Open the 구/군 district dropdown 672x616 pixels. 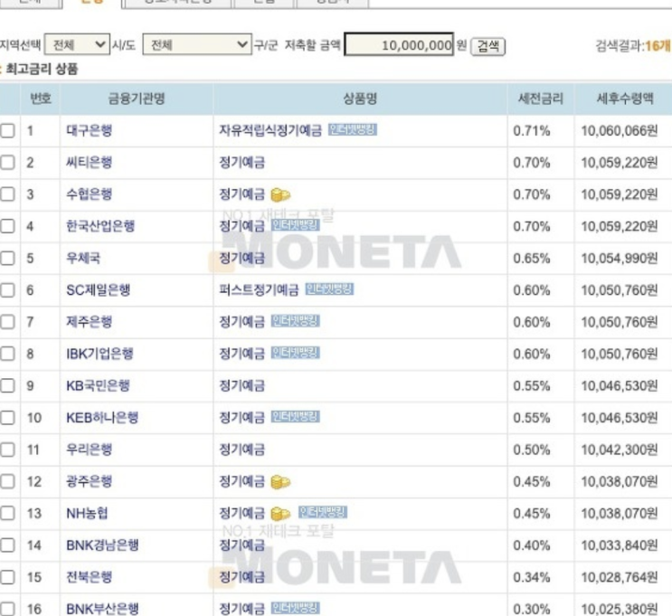[x=197, y=44]
